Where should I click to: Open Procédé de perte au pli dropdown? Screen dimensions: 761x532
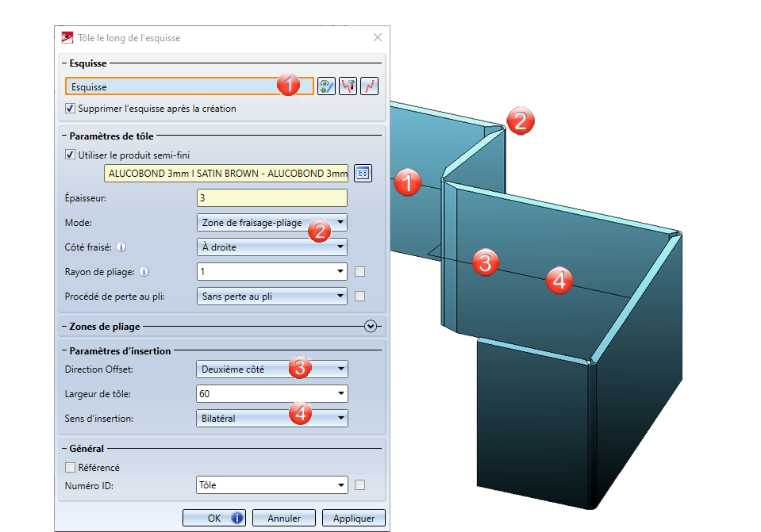[x=271, y=296]
